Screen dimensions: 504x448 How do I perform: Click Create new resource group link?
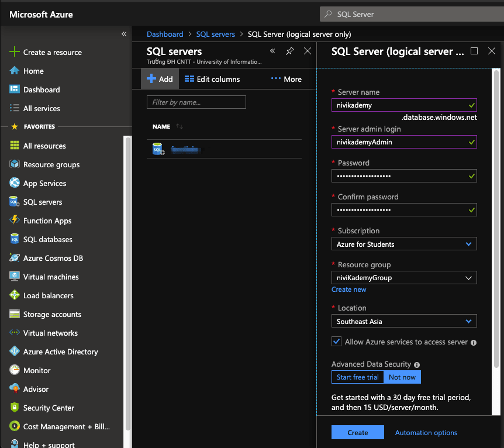tap(348, 290)
